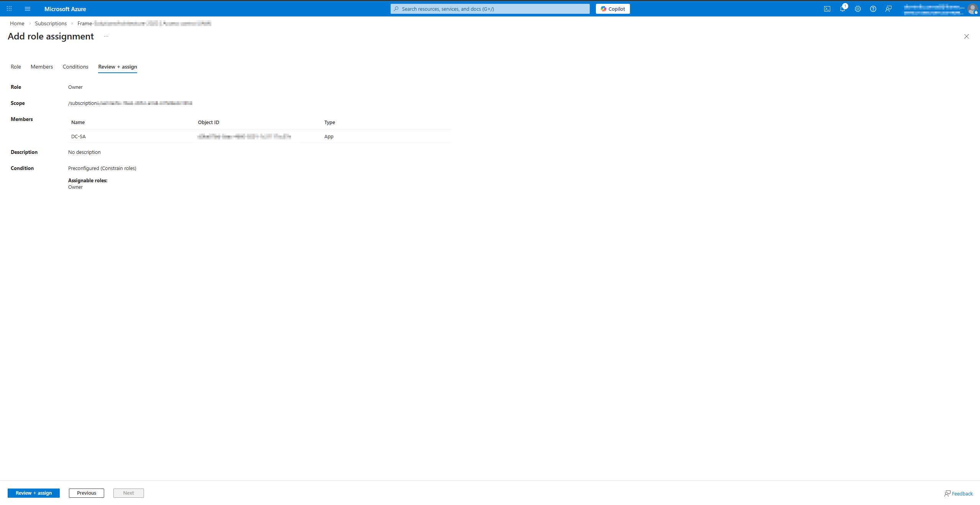Open the notifications bell
980x505 pixels.
click(842, 9)
